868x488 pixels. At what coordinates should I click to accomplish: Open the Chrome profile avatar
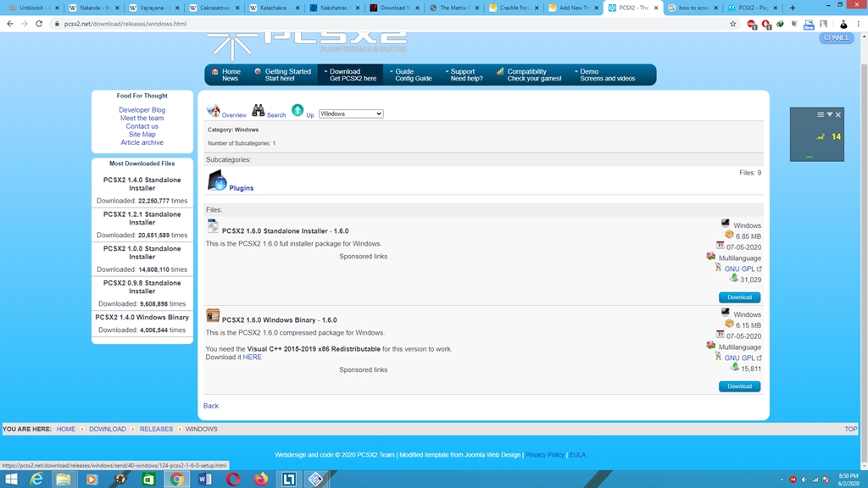click(x=843, y=24)
